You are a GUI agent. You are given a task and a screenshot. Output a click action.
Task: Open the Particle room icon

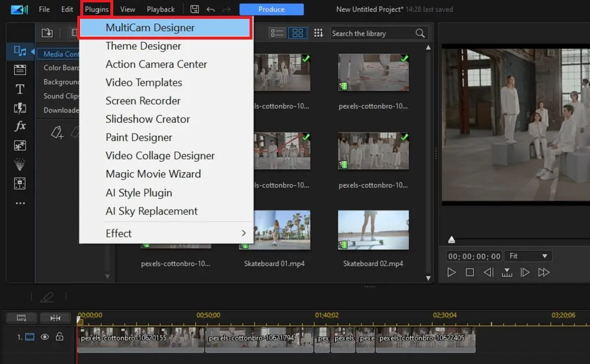(x=20, y=164)
